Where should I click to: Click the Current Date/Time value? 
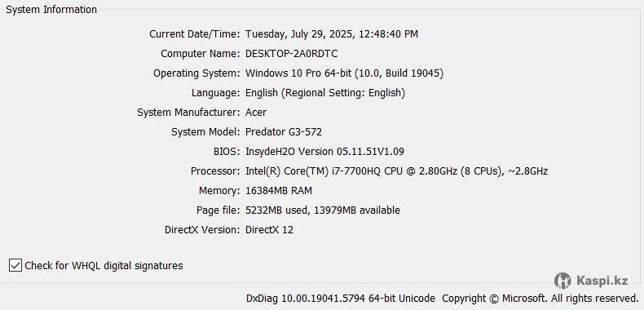332,34
